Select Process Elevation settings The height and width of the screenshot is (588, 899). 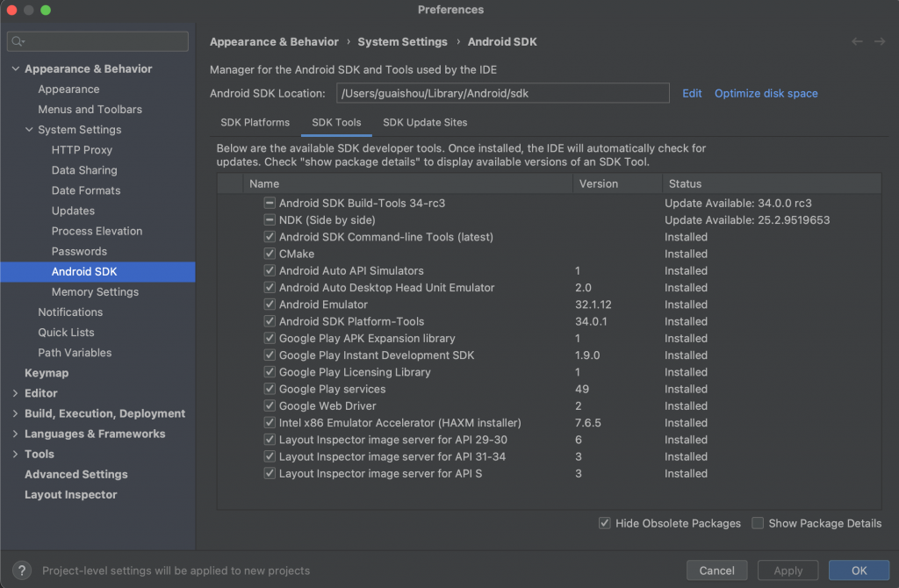pyautogui.click(x=97, y=231)
